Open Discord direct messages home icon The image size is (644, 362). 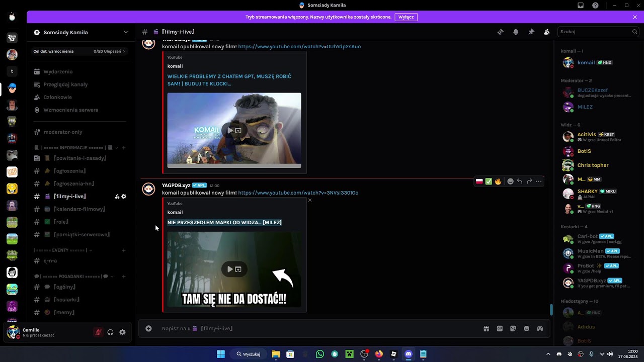(x=12, y=17)
